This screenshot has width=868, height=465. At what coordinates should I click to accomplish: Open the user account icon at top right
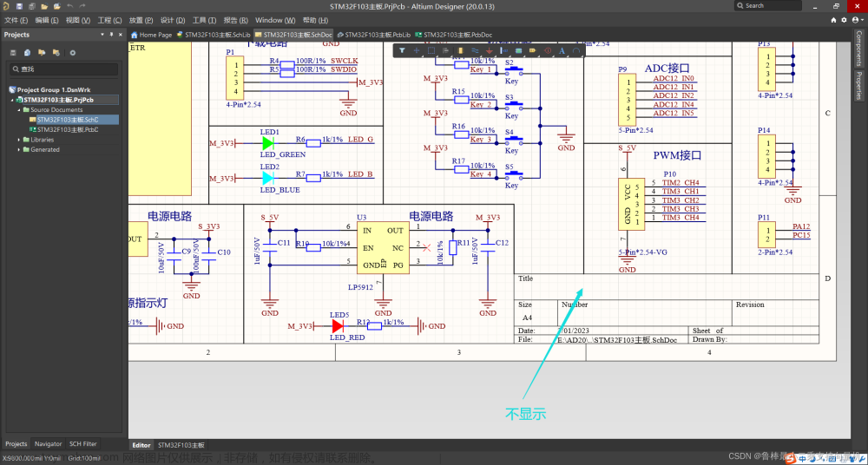(857, 20)
